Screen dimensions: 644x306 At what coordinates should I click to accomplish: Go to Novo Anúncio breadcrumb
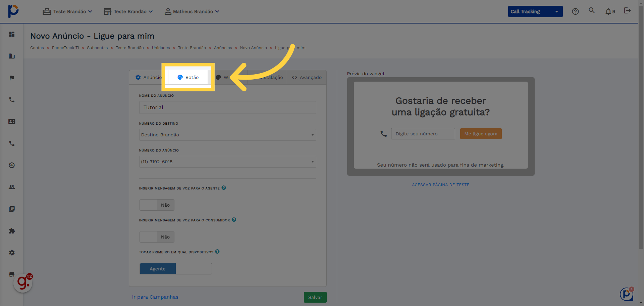click(254, 48)
